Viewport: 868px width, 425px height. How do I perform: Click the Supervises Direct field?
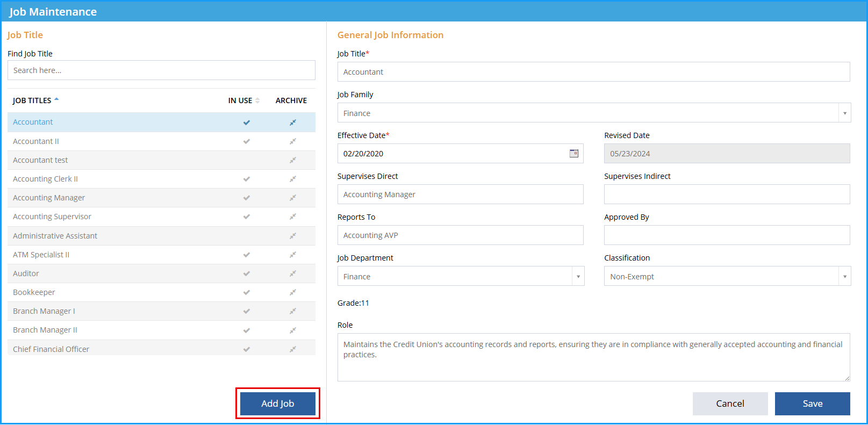click(461, 195)
